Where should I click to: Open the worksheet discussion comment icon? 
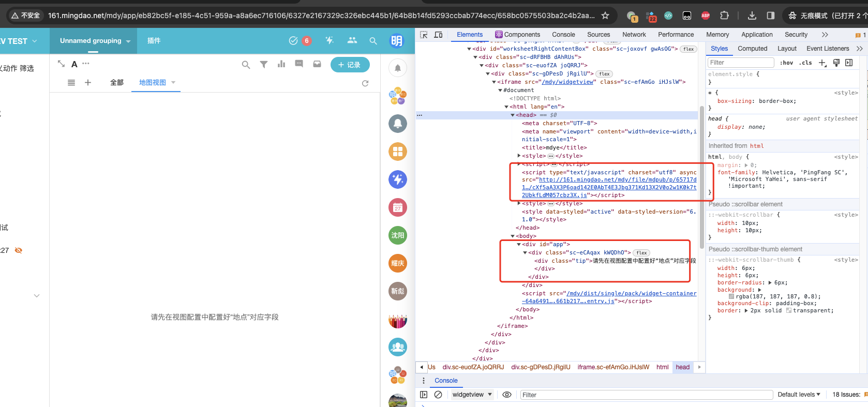(299, 64)
